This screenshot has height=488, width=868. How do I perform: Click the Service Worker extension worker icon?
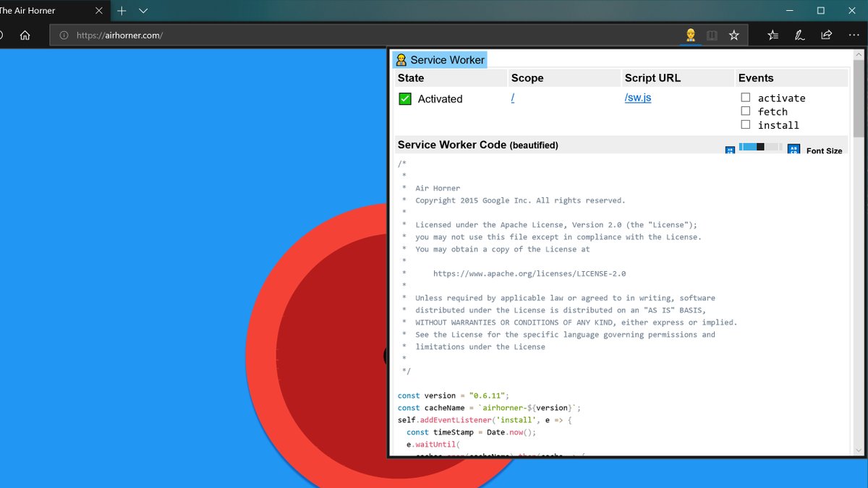691,35
